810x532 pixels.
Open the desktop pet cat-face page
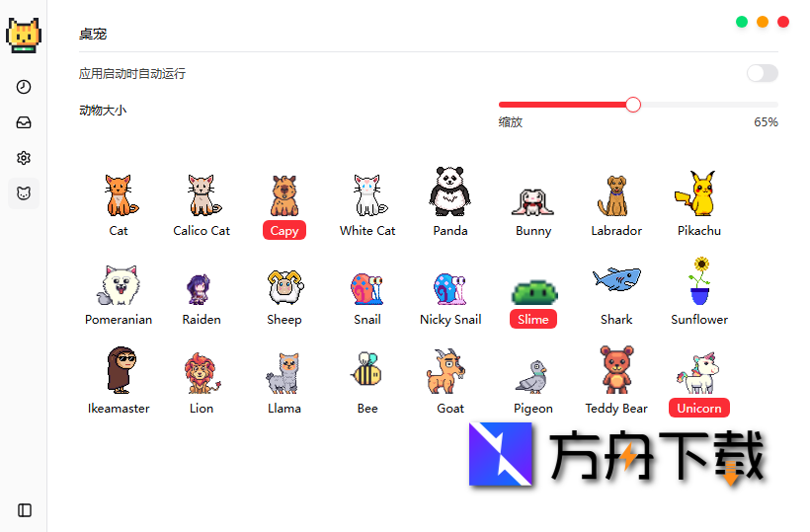pyautogui.click(x=24, y=193)
